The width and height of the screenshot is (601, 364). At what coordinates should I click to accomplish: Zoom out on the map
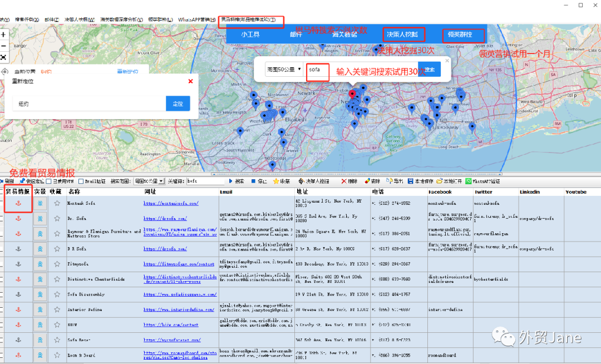[x=3, y=46]
